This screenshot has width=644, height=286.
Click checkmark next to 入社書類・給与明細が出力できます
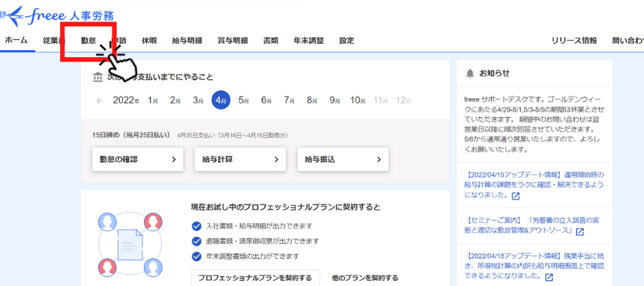point(196,226)
